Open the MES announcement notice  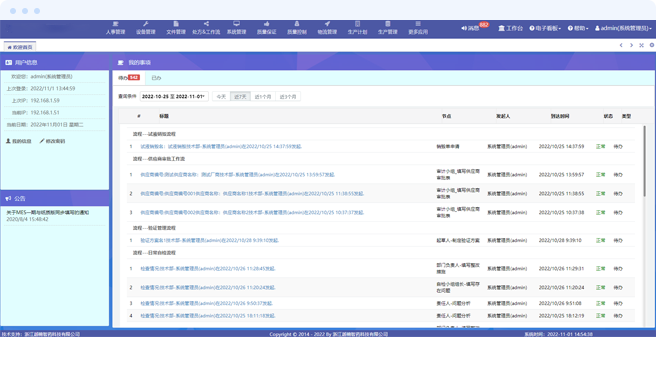coord(47,213)
